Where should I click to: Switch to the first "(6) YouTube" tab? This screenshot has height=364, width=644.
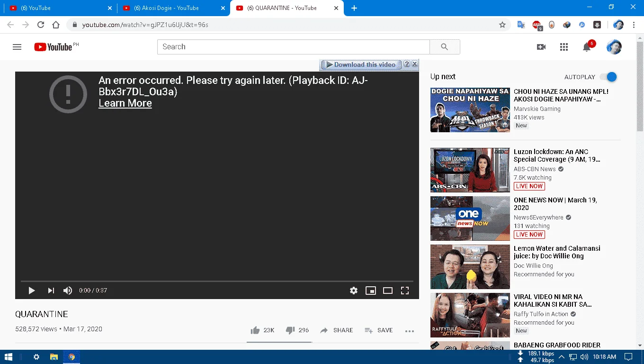tap(59, 8)
